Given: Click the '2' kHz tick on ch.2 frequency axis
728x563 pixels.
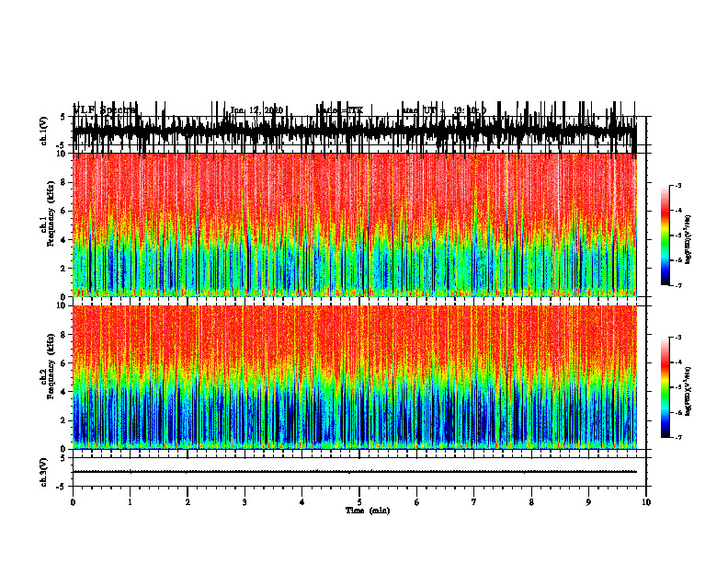Looking at the screenshot, I should pos(64,420).
